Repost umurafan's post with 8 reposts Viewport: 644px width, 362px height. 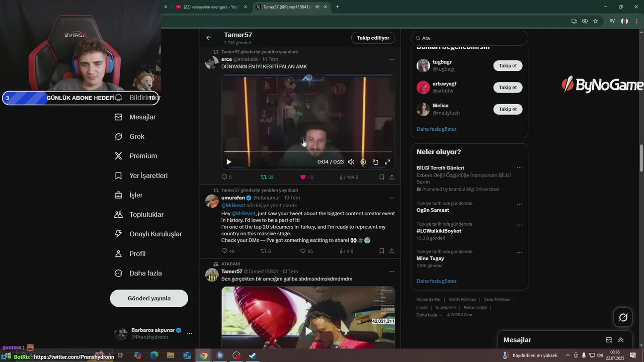[266, 251]
